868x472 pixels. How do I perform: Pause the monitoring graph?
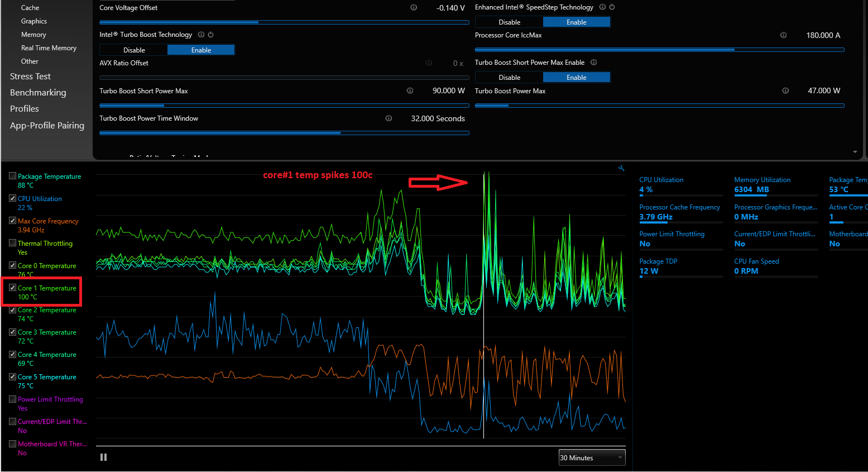coord(103,457)
